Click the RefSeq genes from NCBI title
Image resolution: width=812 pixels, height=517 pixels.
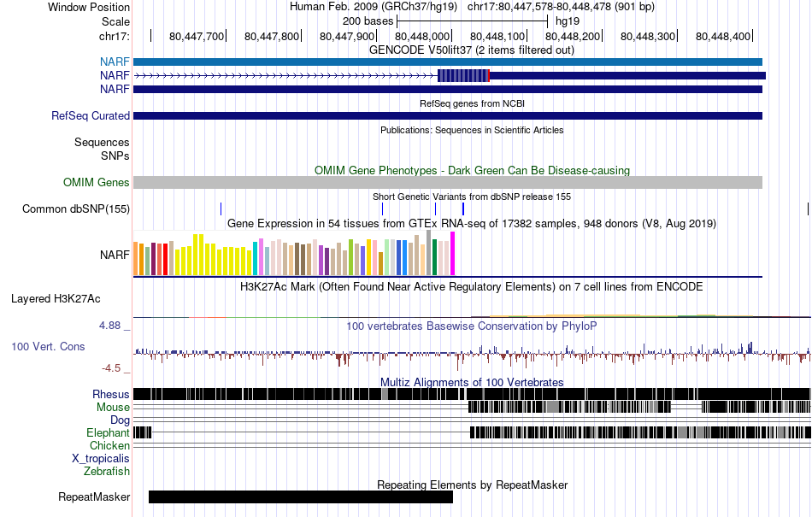click(473, 103)
